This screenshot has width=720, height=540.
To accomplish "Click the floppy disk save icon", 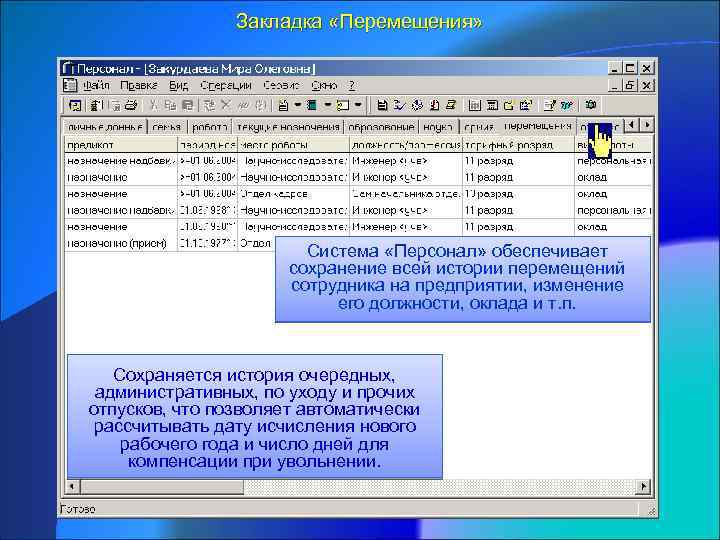I will pos(382,106).
